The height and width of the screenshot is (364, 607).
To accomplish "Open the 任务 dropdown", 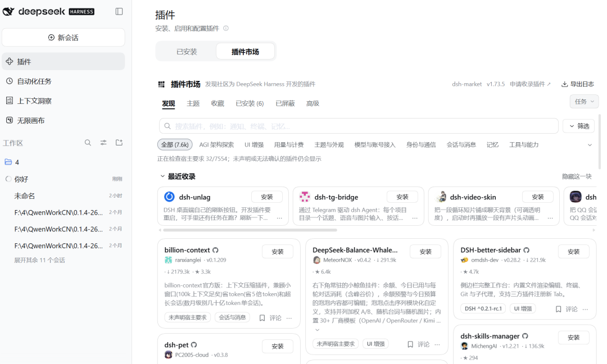I will coord(584,101).
